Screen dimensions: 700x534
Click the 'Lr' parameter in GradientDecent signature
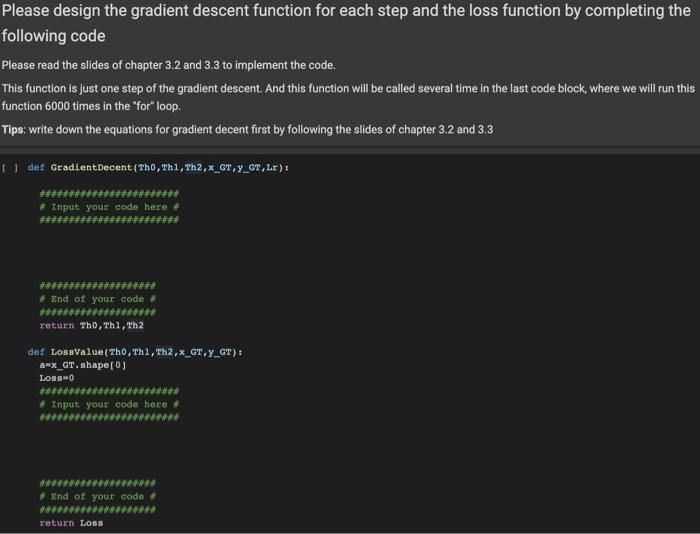click(271, 168)
